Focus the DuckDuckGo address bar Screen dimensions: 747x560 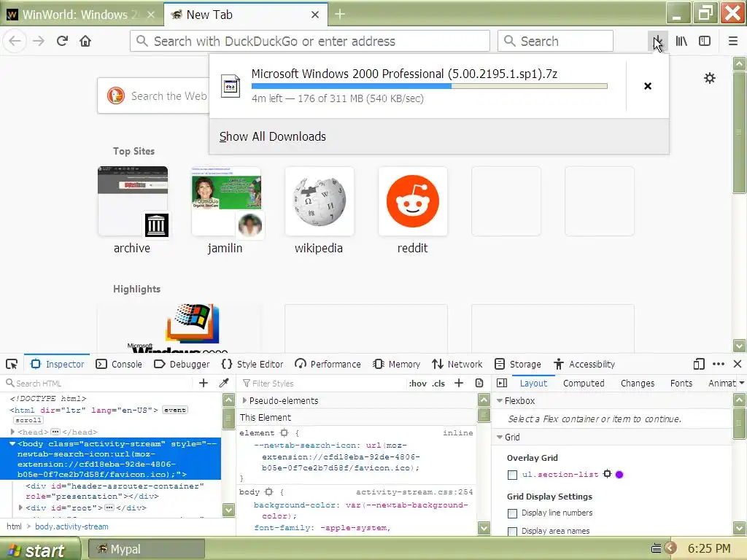point(309,41)
